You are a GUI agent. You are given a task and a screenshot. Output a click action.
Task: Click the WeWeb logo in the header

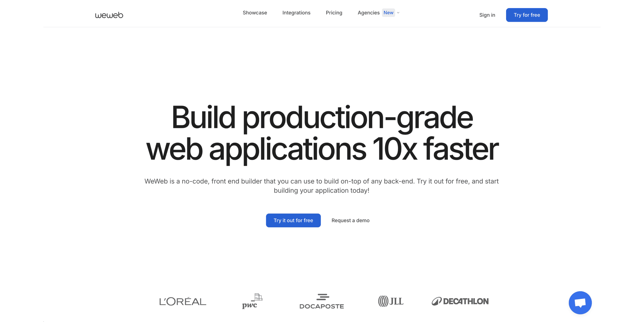click(x=108, y=15)
